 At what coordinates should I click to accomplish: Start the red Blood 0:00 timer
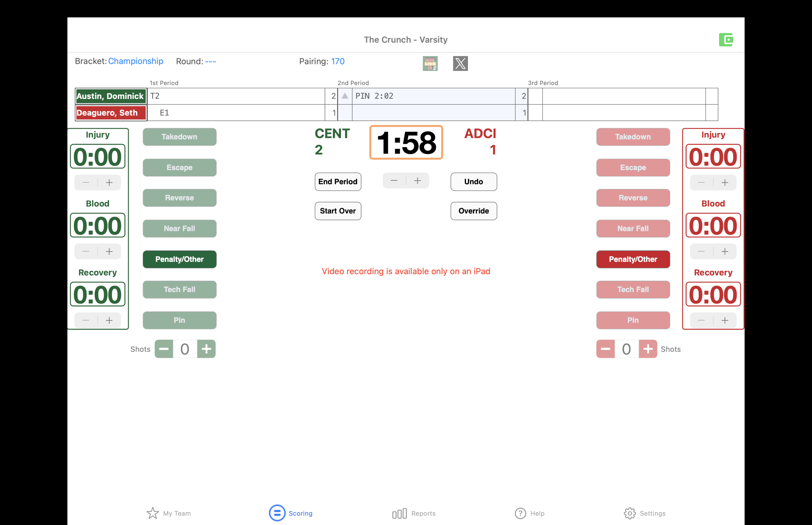tap(713, 225)
